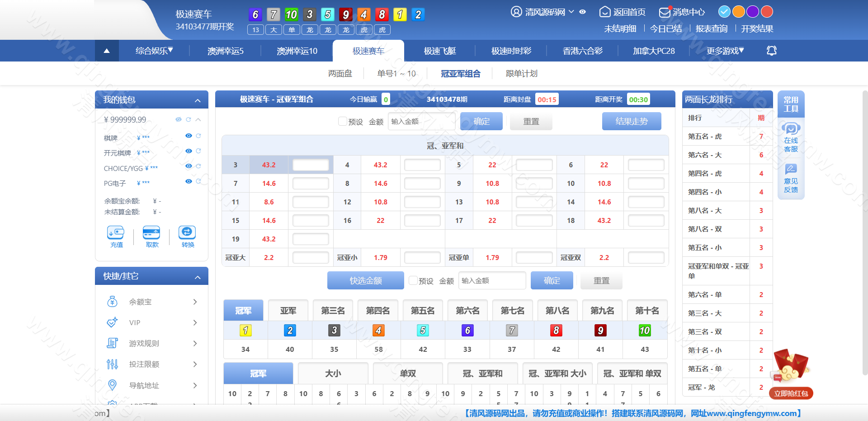Open the online customer service icon
Viewport: 868px width, 421px height.
pyautogui.click(x=791, y=129)
